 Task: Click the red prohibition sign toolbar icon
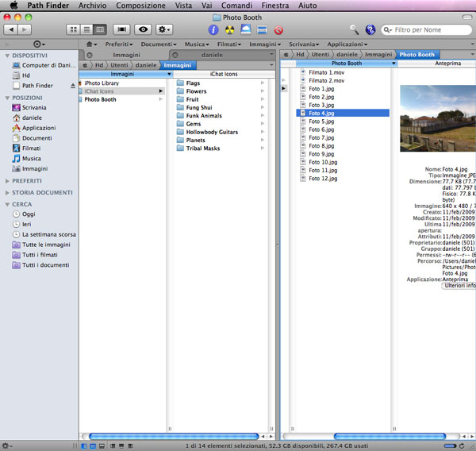coord(278,29)
